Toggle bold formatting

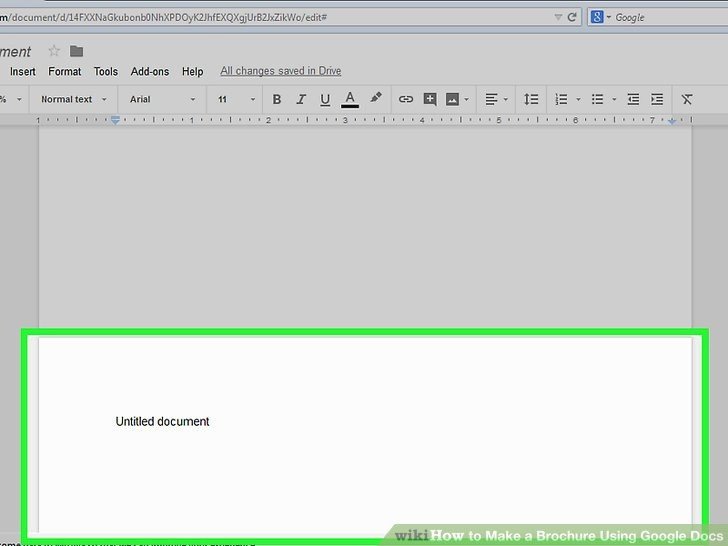click(x=277, y=99)
